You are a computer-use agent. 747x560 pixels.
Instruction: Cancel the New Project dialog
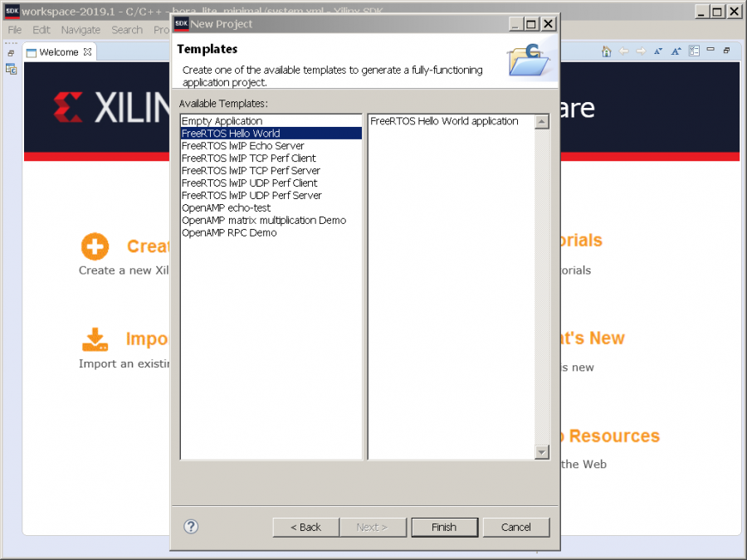(x=515, y=527)
